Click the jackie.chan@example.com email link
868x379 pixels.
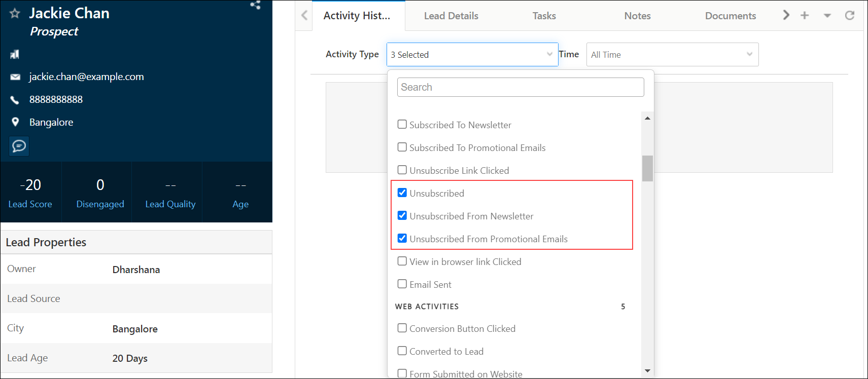pos(87,77)
